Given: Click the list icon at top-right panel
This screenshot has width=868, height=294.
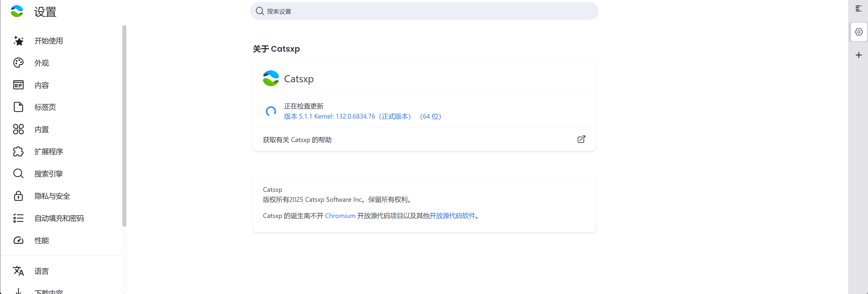Looking at the screenshot, I should point(859,9).
